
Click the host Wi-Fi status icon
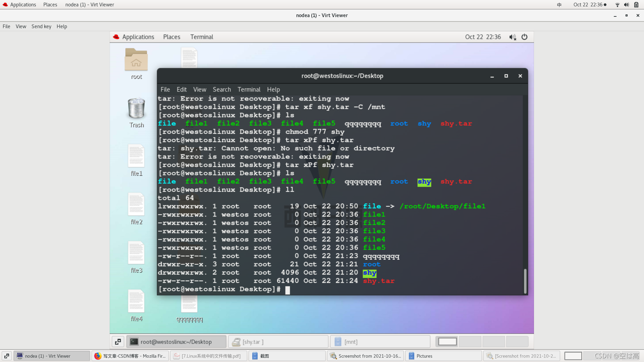(x=617, y=5)
